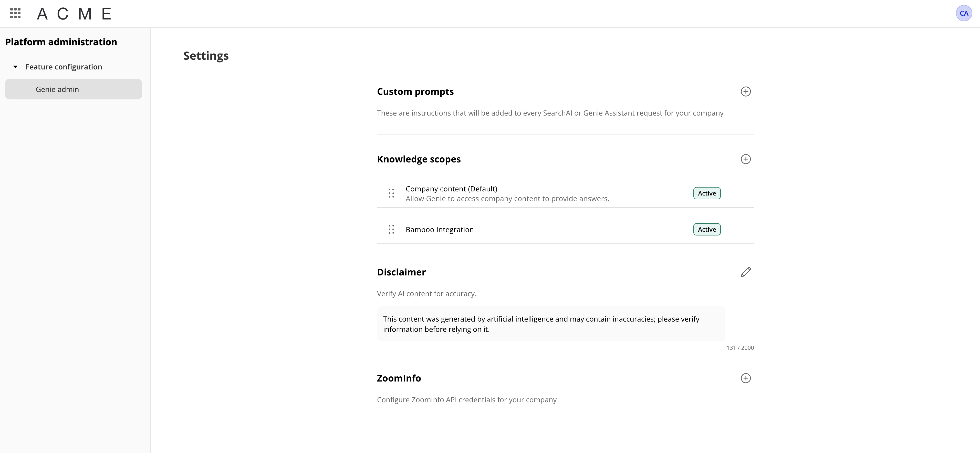Click Active badge for Company content
The height and width of the screenshot is (453, 980).
point(706,193)
